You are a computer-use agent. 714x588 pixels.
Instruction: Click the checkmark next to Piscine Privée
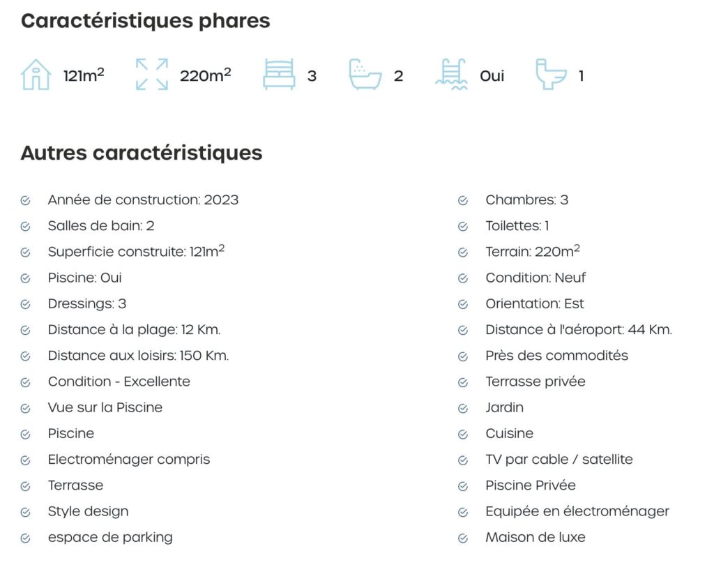(463, 486)
